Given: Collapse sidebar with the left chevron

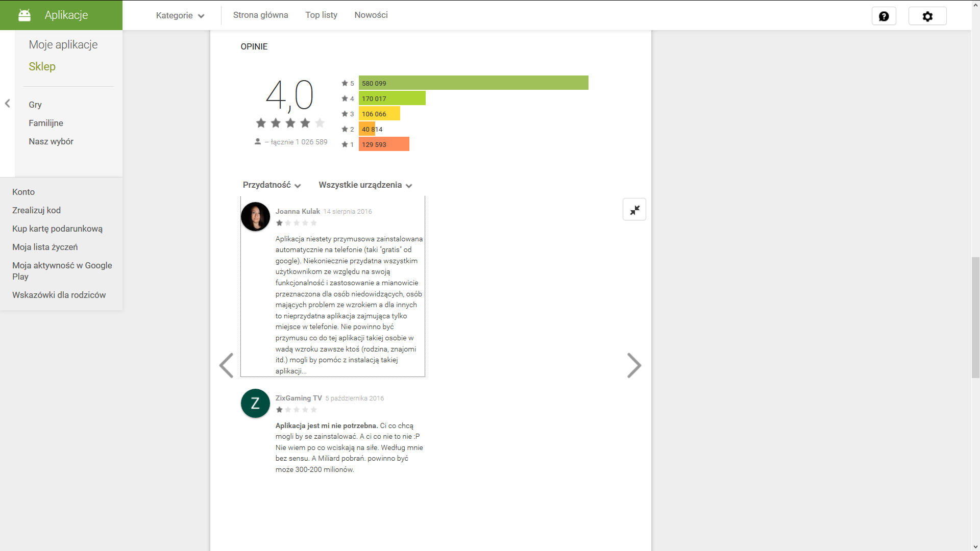Looking at the screenshot, I should (8, 104).
